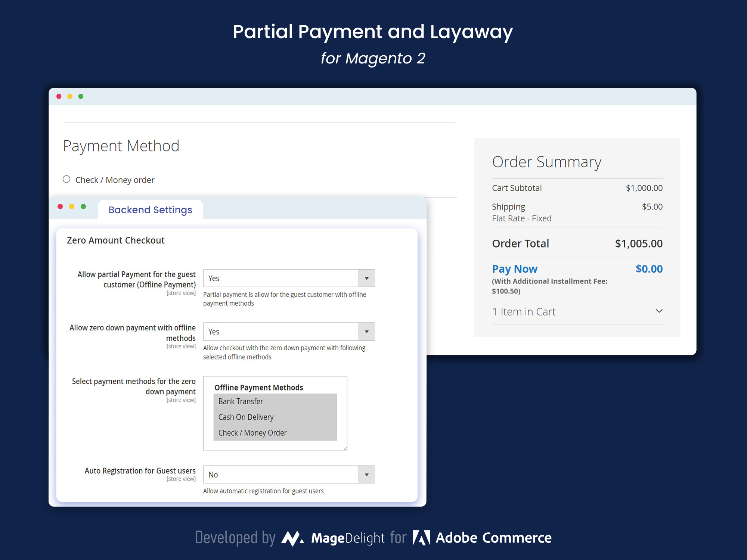Click the green traffic light icon
Viewport: 747px width, 560px height.
tap(82, 94)
